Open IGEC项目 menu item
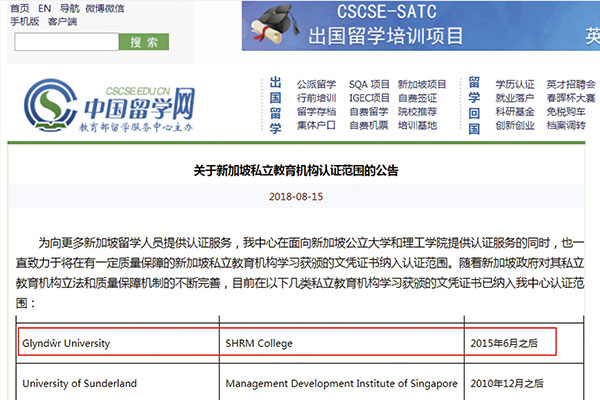Image resolution: width=600 pixels, height=400 pixels. pos(369,98)
